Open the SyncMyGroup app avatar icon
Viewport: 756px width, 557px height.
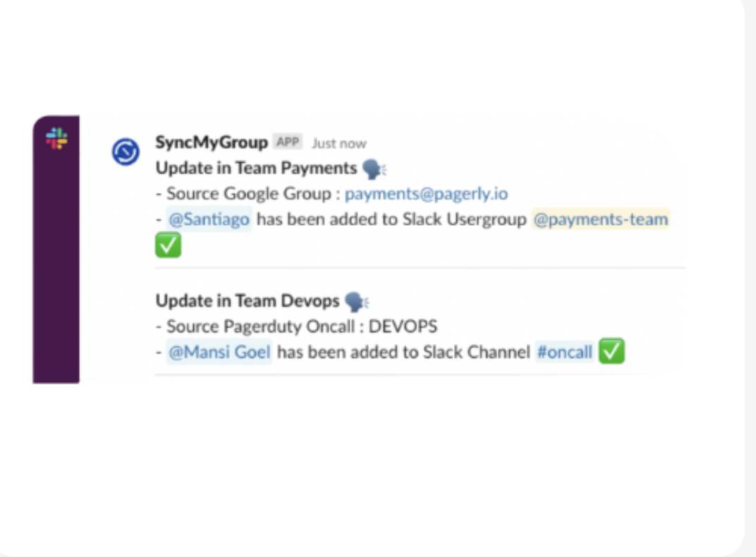coord(126,152)
